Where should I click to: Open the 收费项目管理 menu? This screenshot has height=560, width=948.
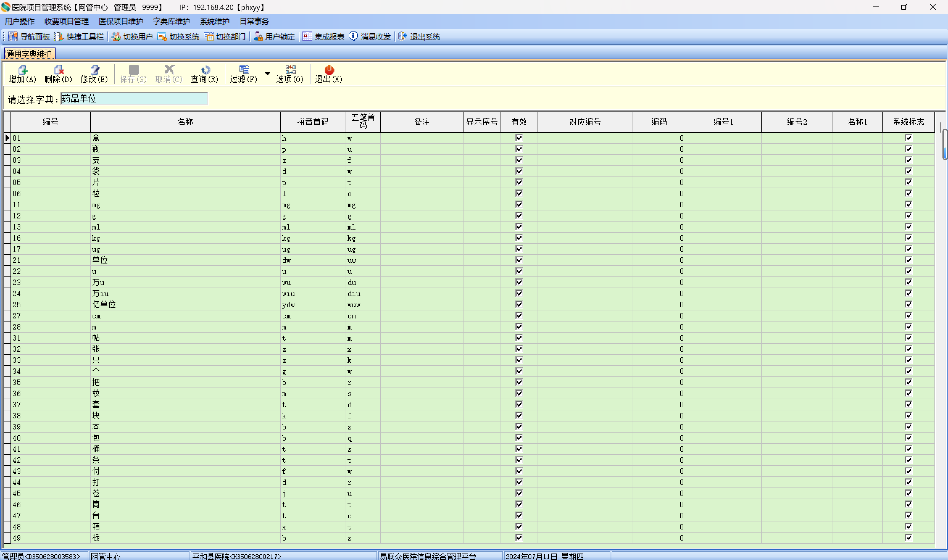pos(66,22)
